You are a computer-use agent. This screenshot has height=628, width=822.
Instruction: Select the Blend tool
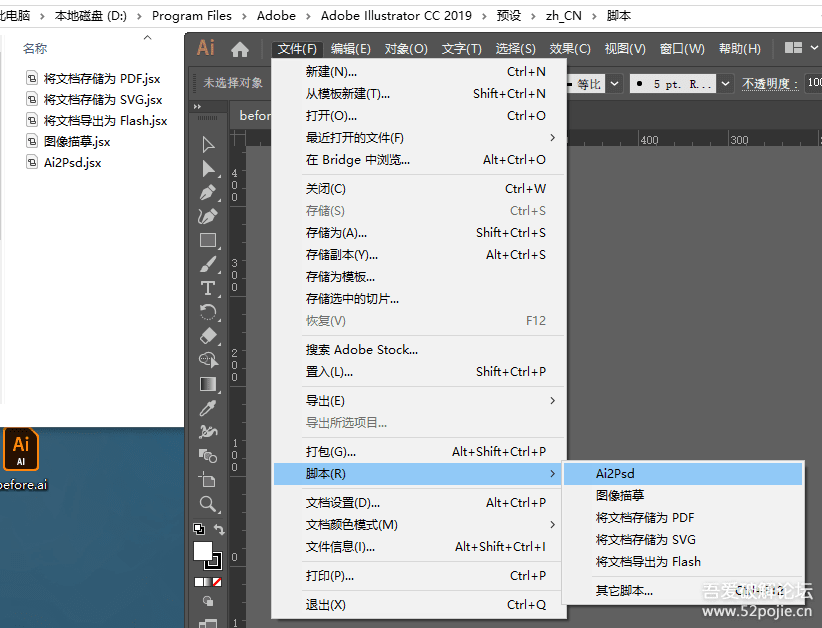[208, 456]
